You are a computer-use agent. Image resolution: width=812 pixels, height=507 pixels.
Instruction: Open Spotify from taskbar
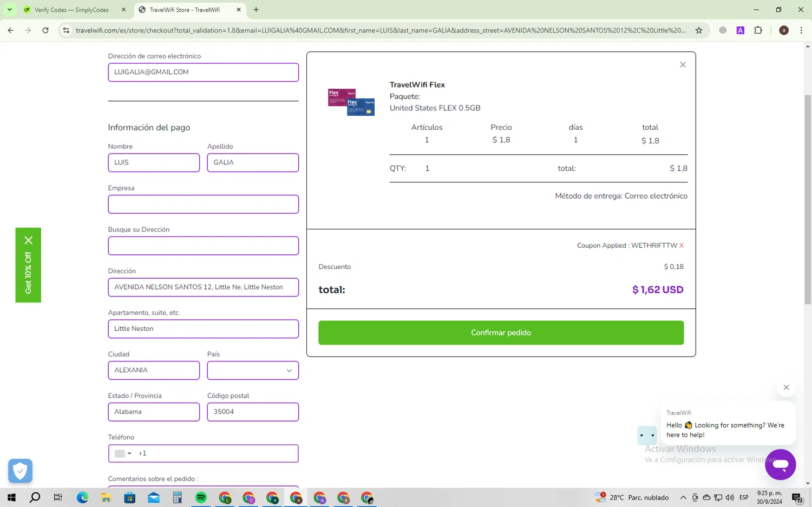(201, 498)
